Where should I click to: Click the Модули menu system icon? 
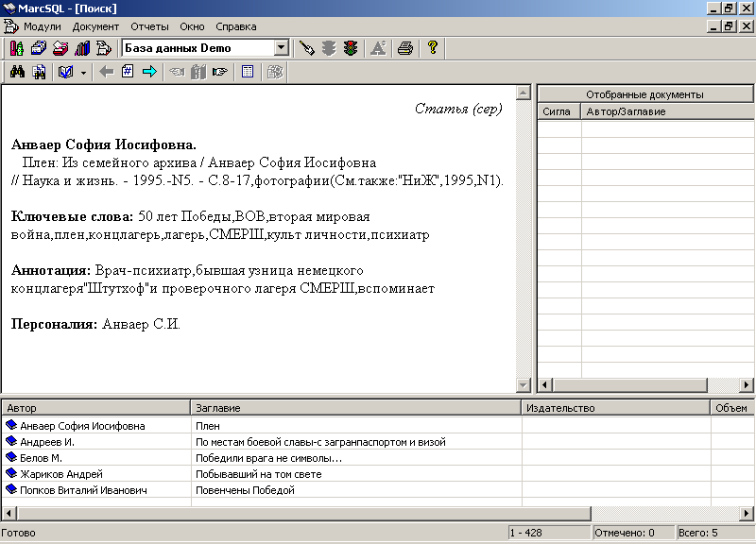10,26
